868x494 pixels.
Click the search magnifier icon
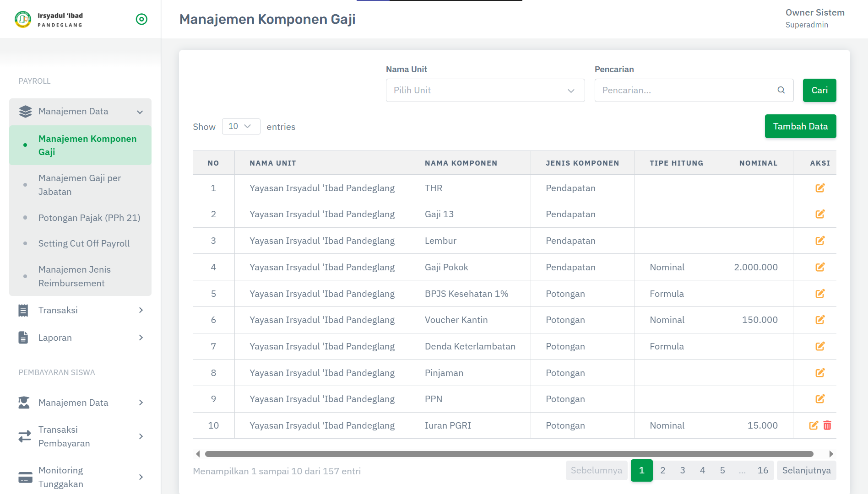click(781, 90)
